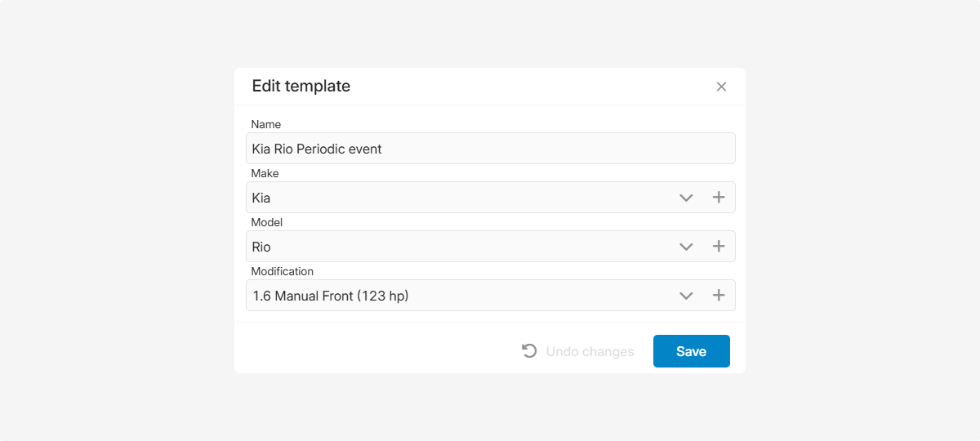Viewport: 980px width, 441px height.
Task: Click the Make field label
Action: [265, 173]
